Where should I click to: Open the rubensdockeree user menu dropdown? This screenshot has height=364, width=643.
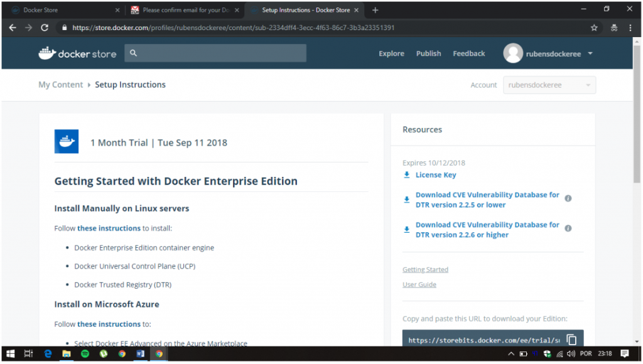tap(590, 54)
